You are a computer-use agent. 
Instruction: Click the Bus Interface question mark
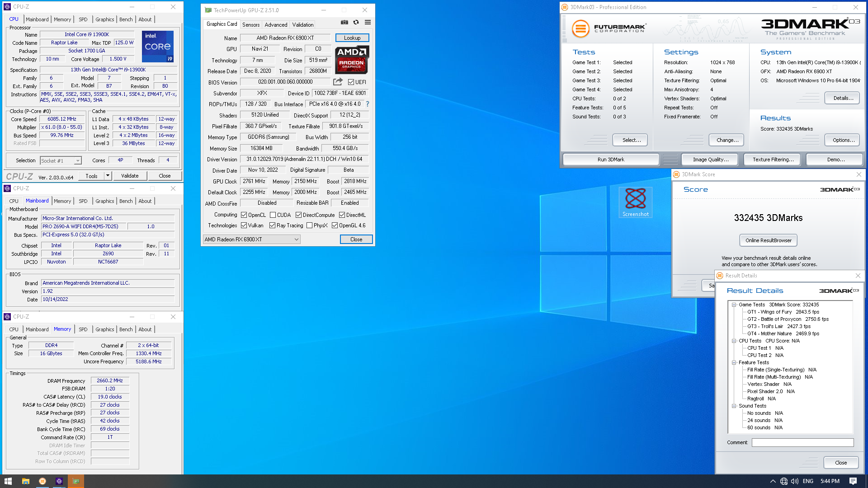point(368,104)
